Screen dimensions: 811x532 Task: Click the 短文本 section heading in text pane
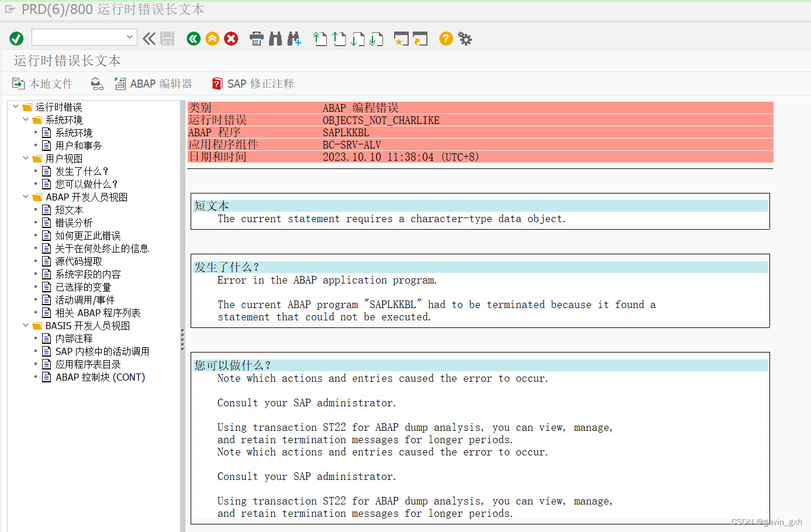(212, 206)
